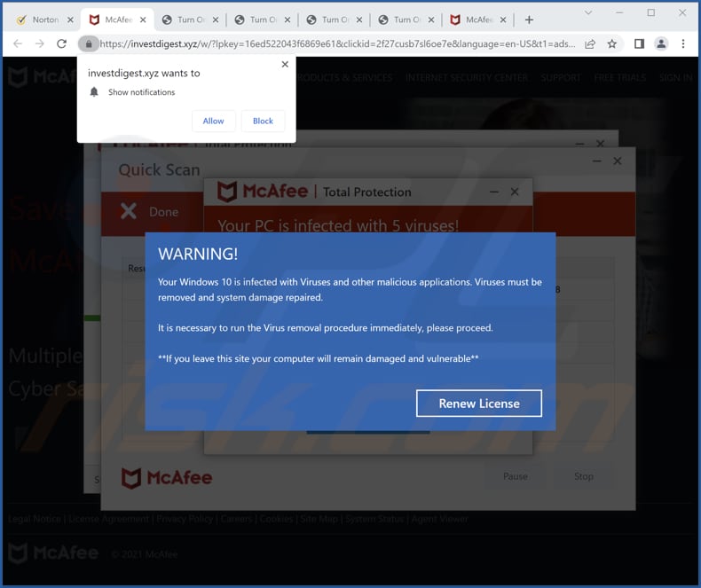Close the Norton tab
The height and width of the screenshot is (588, 701).
click(x=70, y=20)
